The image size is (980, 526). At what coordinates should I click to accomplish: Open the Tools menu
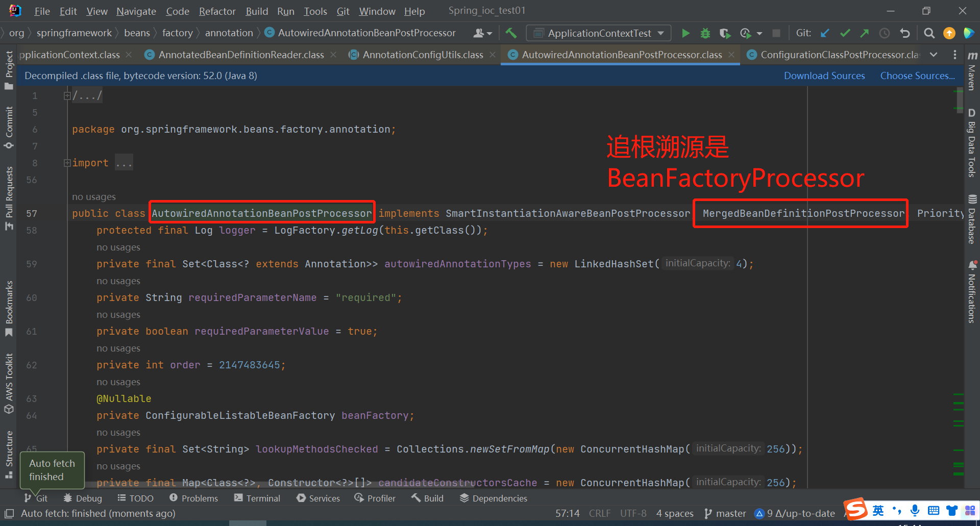315,11
